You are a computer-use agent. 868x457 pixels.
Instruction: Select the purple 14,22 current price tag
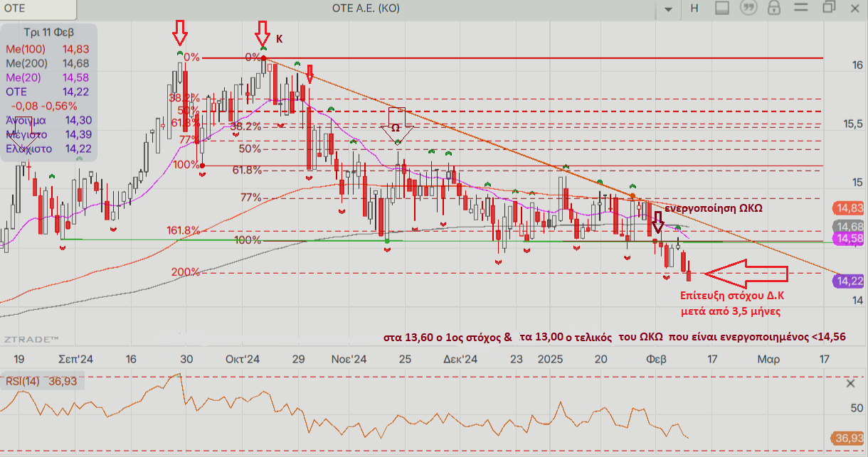[847, 281]
